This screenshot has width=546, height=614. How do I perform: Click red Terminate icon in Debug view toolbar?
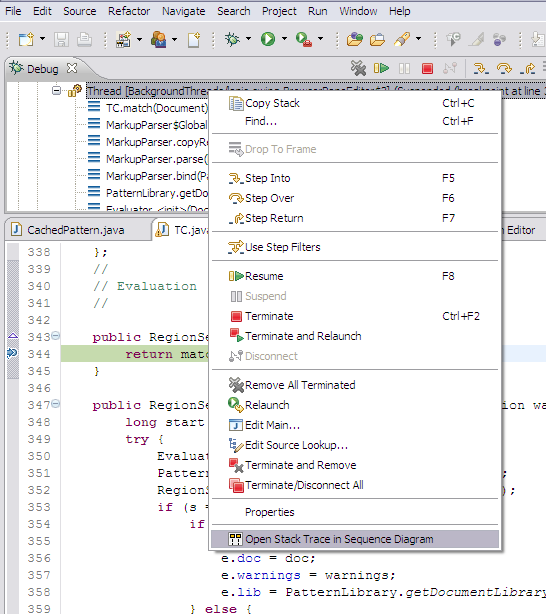pyautogui.click(x=427, y=69)
